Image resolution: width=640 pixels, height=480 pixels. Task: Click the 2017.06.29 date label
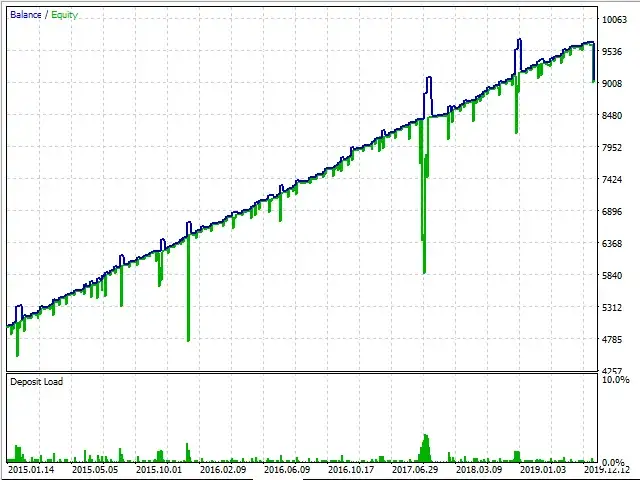pyautogui.click(x=415, y=469)
